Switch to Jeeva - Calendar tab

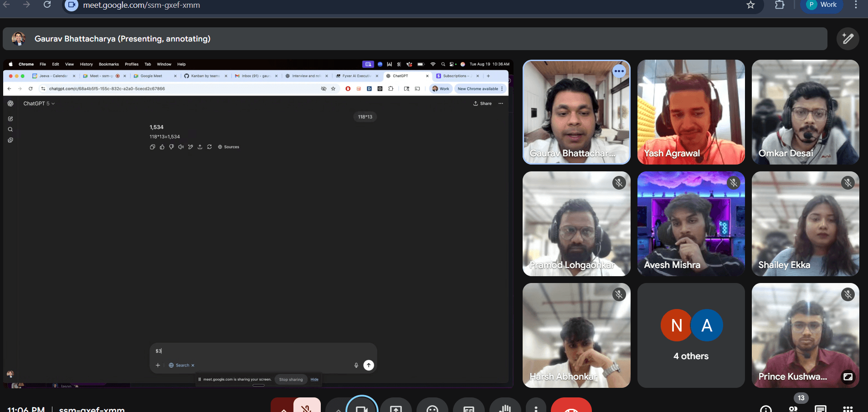coord(54,76)
